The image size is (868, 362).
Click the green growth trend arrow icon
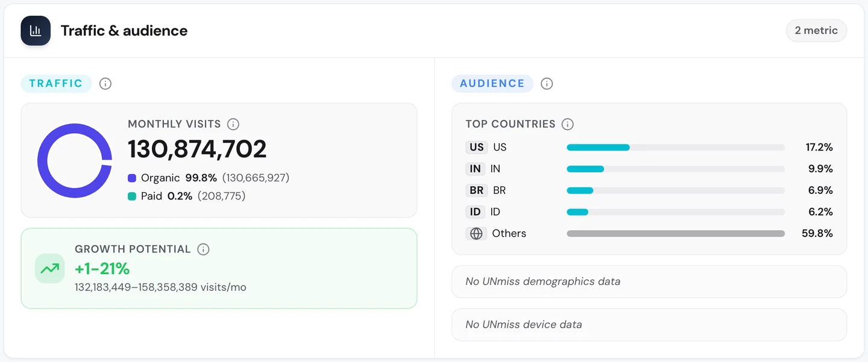49,269
